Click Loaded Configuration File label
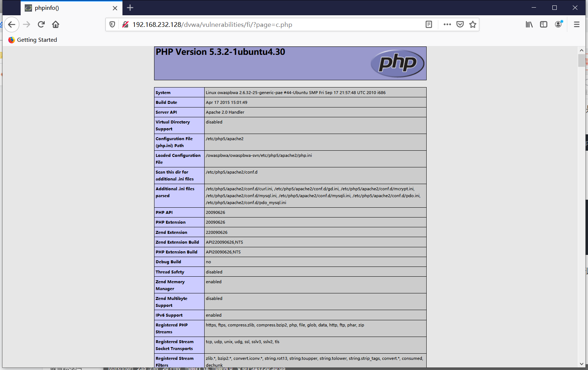The height and width of the screenshot is (370, 588). coord(178,159)
